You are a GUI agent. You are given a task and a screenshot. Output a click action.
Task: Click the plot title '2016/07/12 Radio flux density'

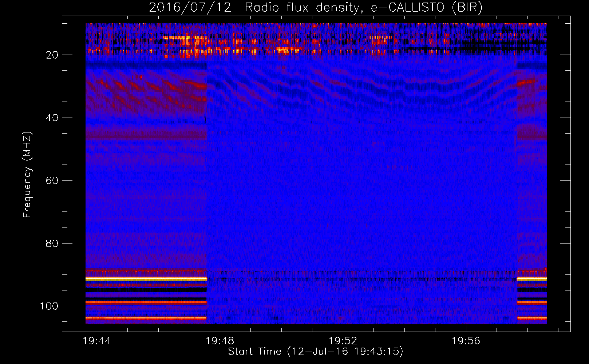[316, 7]
